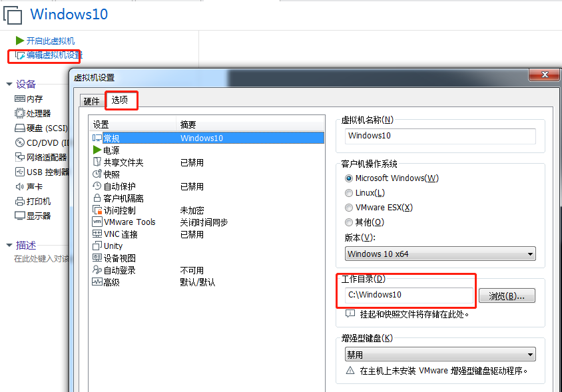Click 编辑虚拟机设置 link

(x=55, y=55)
